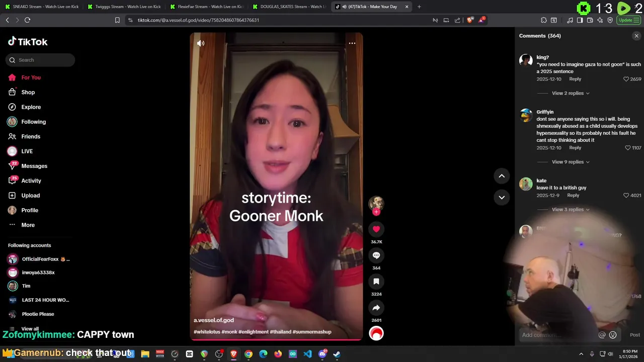Open Brave Rewards triangle icon
This screenshot has height=362, width=644.
481,20
